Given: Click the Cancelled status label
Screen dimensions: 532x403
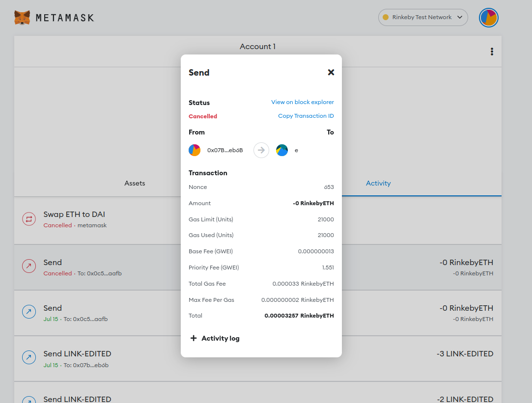Looking at the screenshot, I should click(x=202, y=116).
